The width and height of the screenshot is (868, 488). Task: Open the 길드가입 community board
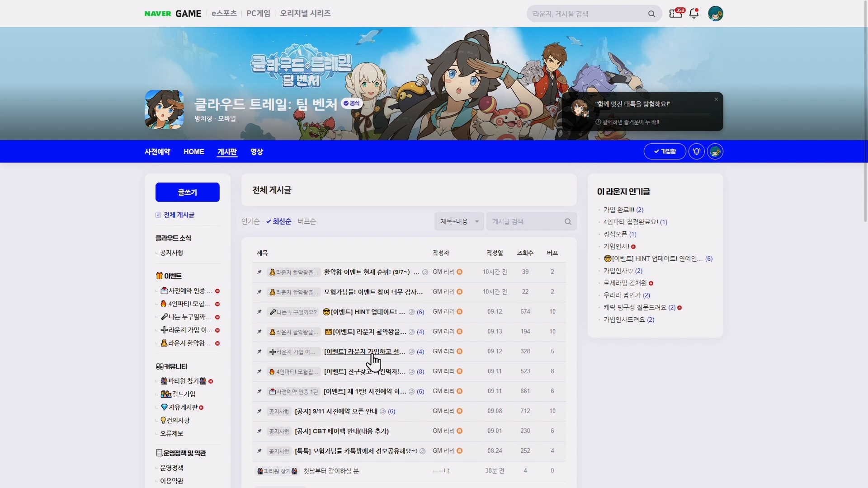click(178, 394)
